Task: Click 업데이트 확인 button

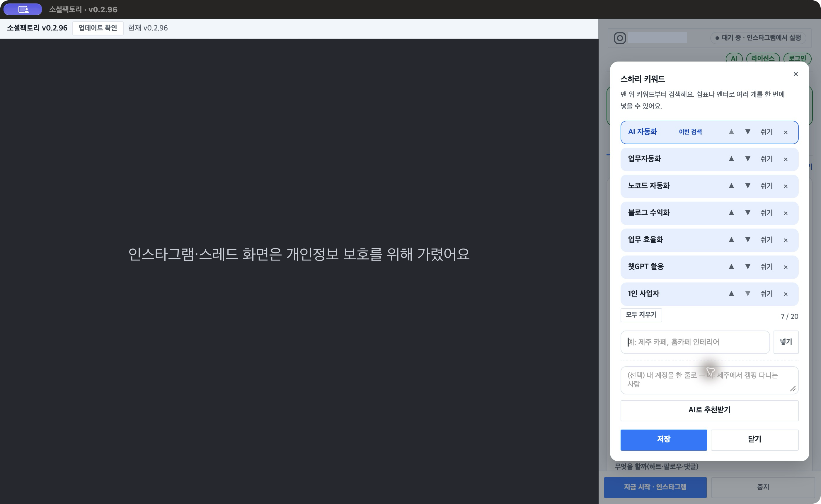Action: pos(98,28)
